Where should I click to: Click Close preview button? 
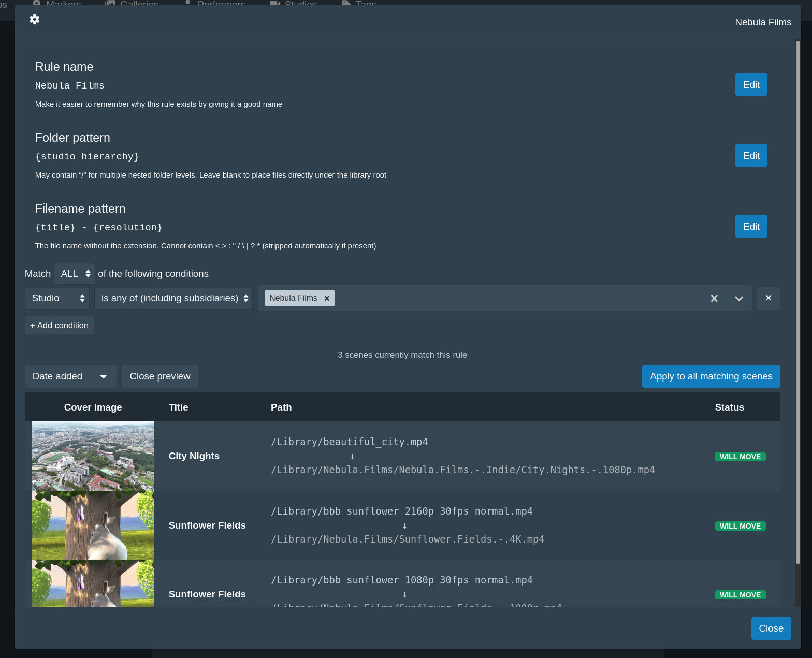(160, 376)
